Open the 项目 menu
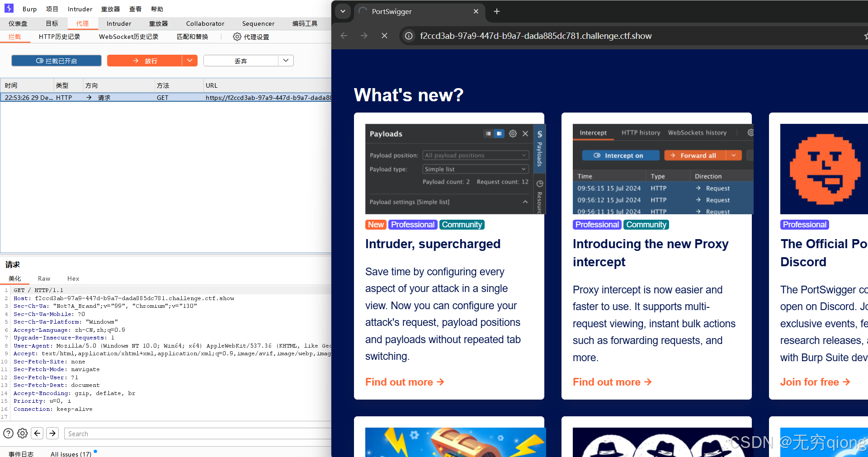Viewport: 868px width, 457px height. point(52,9)
